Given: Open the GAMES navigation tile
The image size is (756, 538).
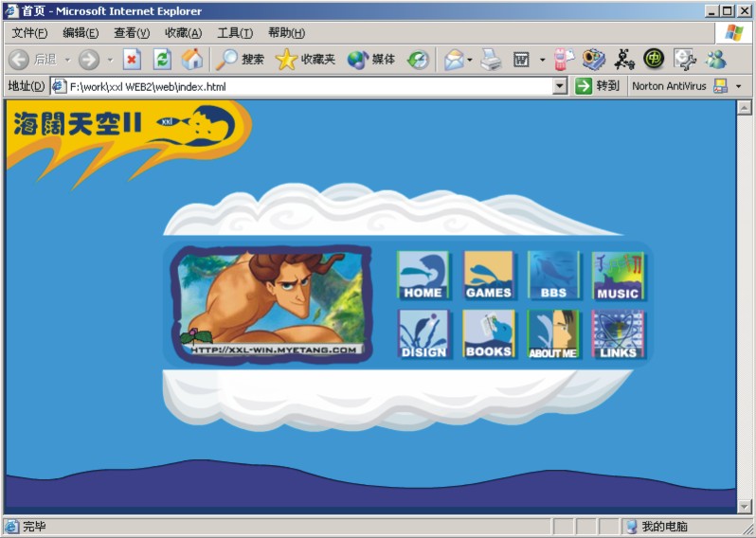Looking at the screenshot, I should click(x=488, y=276).
